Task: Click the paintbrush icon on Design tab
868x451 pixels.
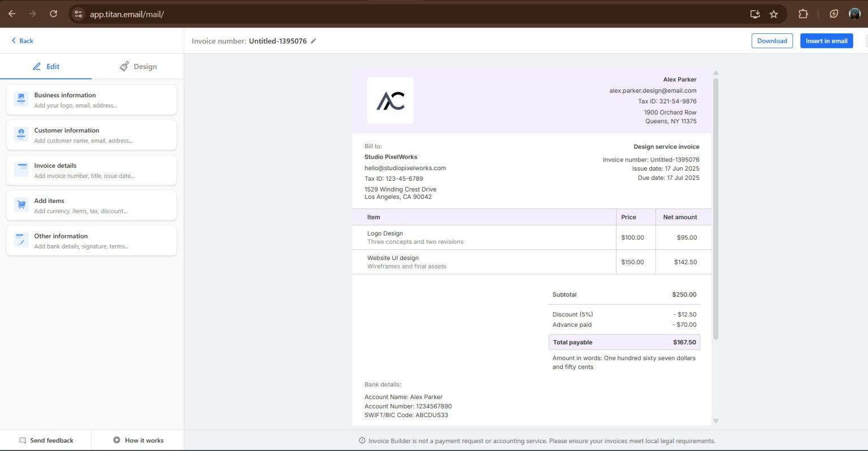Action: (x=124, y=66)
